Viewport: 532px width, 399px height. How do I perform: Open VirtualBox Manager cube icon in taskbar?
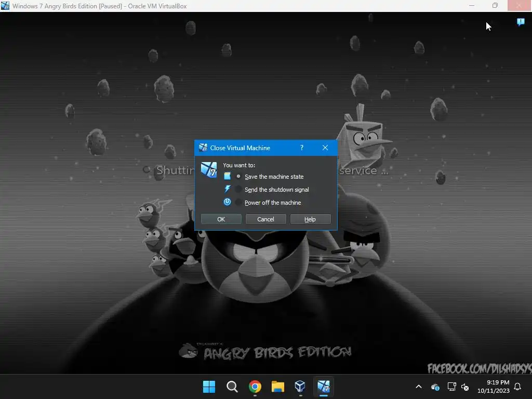(300, 387)
